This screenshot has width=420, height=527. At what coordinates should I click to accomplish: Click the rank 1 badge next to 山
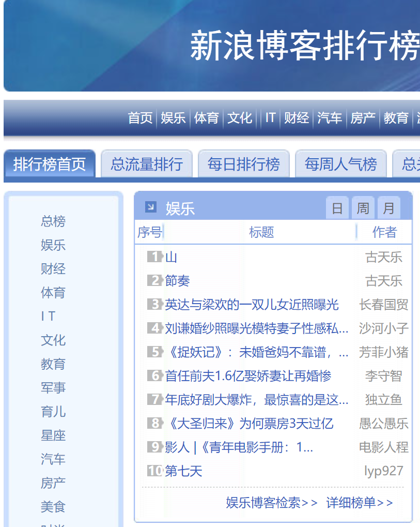point(155,257)
